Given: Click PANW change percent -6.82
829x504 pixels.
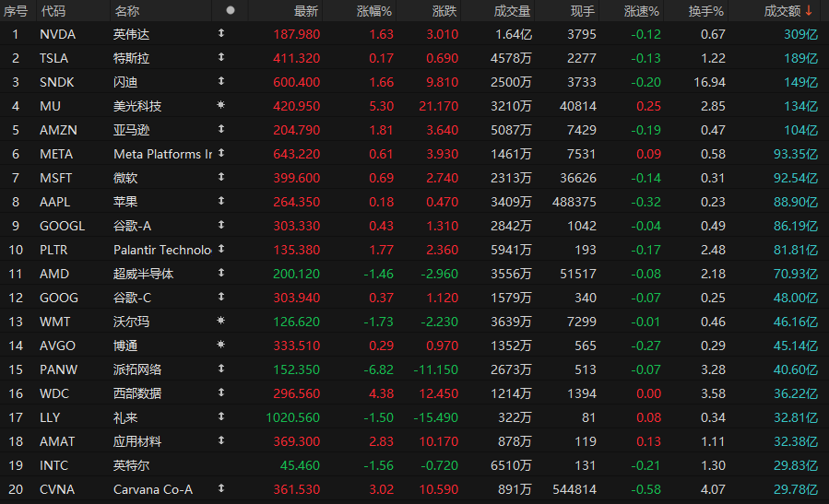Looking at the screenshot, I should pyautogui.click(x=379, y=369).
